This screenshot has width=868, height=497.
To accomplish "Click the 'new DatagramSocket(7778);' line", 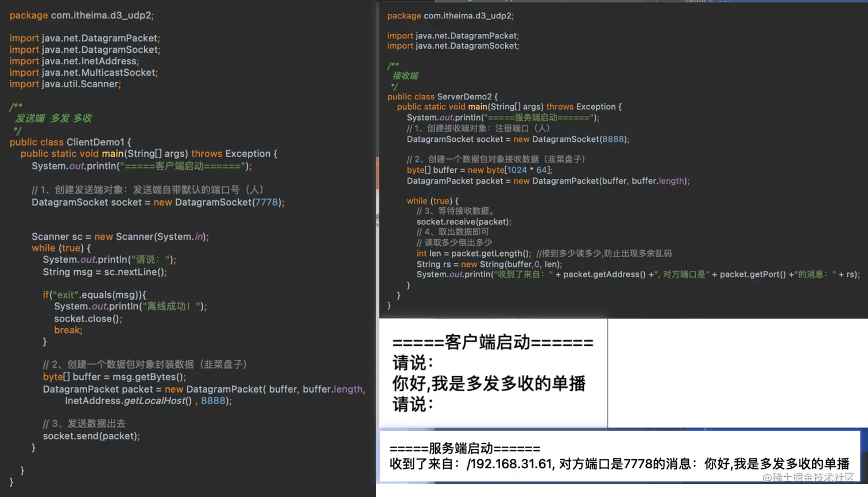I will pyautogui.click(x=158, y=202).
